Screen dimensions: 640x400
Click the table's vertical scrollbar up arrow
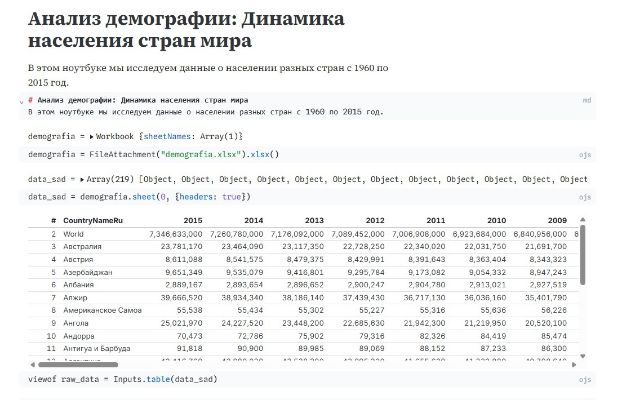pyautogui.click(x=583, y=220)
